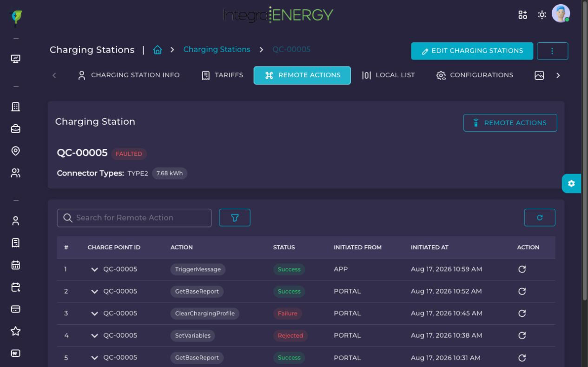Retry the SetVariables action in row 4
Image resolution: width=588 pixels, height=367 pixels.
[522, 335]
